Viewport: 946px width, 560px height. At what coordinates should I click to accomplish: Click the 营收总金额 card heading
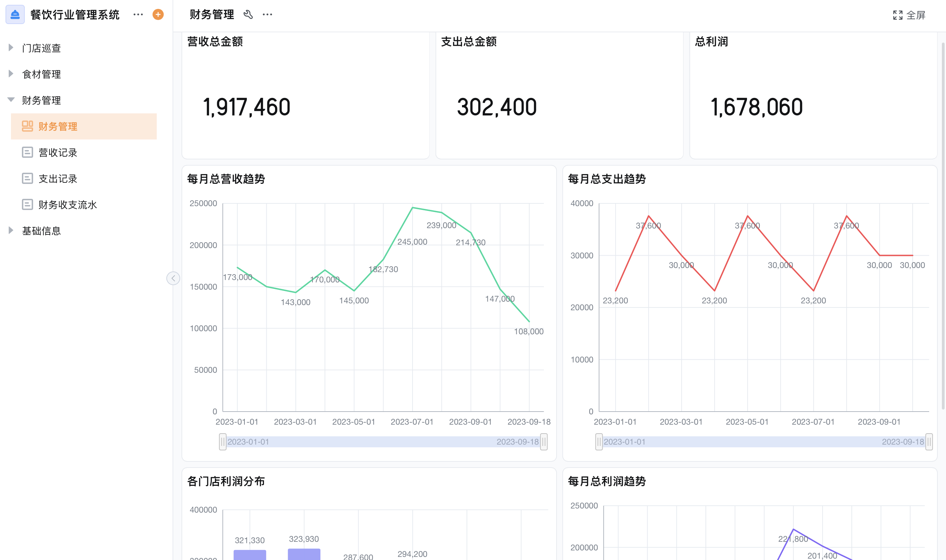coord(215,42)
